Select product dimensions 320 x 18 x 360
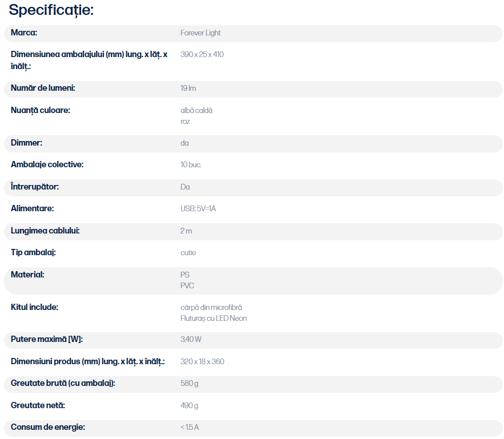Image resolution: width=504 pixels, height=439 pixels. point(202,361)
